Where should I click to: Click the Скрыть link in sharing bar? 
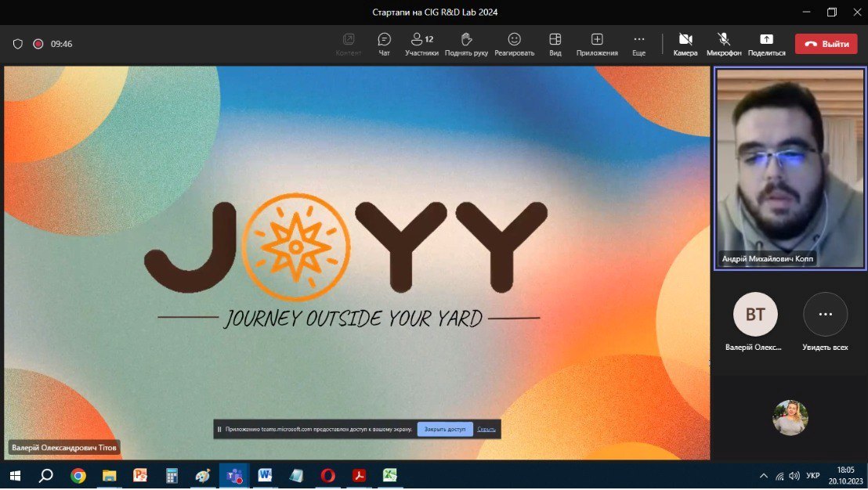point(486,429)
